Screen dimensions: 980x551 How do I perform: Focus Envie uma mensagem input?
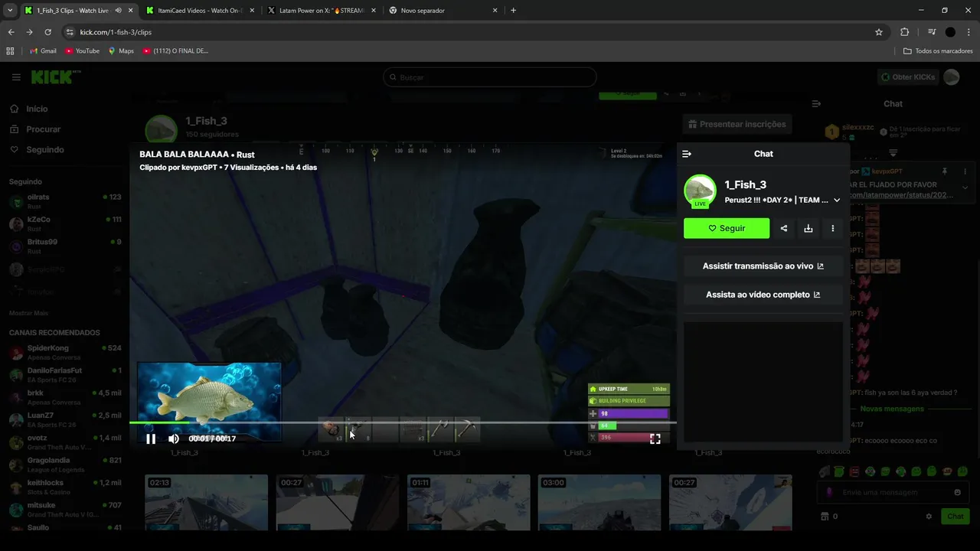892,492
